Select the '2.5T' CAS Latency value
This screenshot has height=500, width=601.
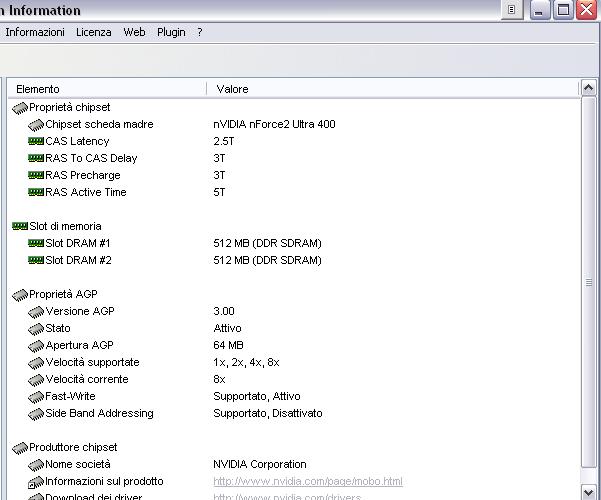[x=223, y=141]
